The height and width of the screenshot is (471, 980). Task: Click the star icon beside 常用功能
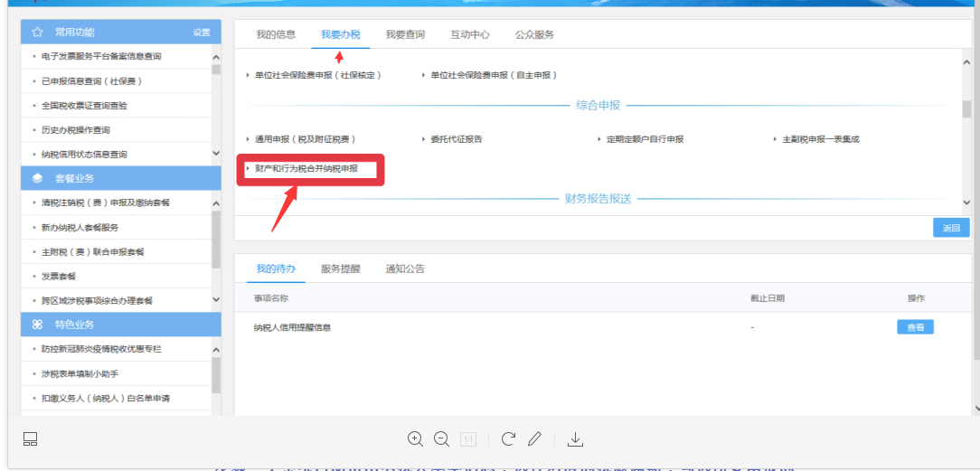(37, 33)
